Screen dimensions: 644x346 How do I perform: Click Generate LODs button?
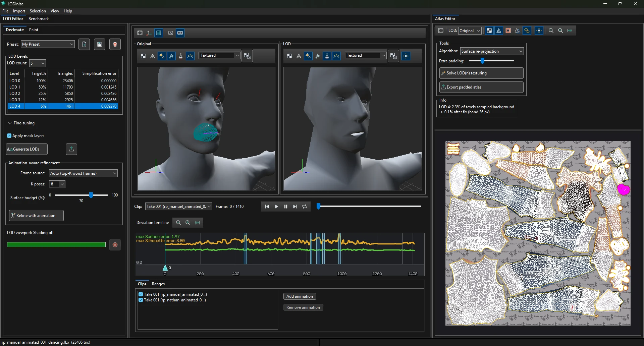point(26,149)
